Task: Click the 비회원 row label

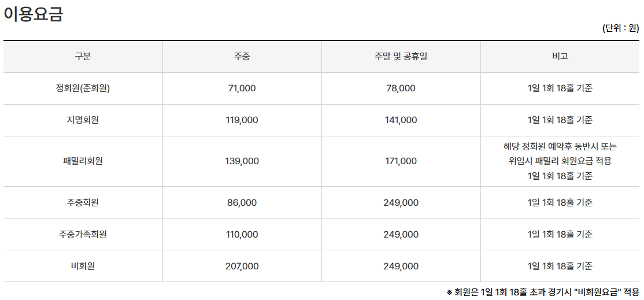Action: [83, 266]
